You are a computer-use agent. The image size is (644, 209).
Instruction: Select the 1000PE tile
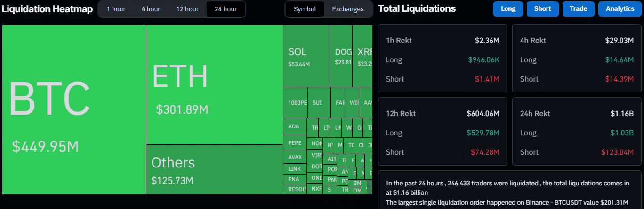[x=295, y=102]
